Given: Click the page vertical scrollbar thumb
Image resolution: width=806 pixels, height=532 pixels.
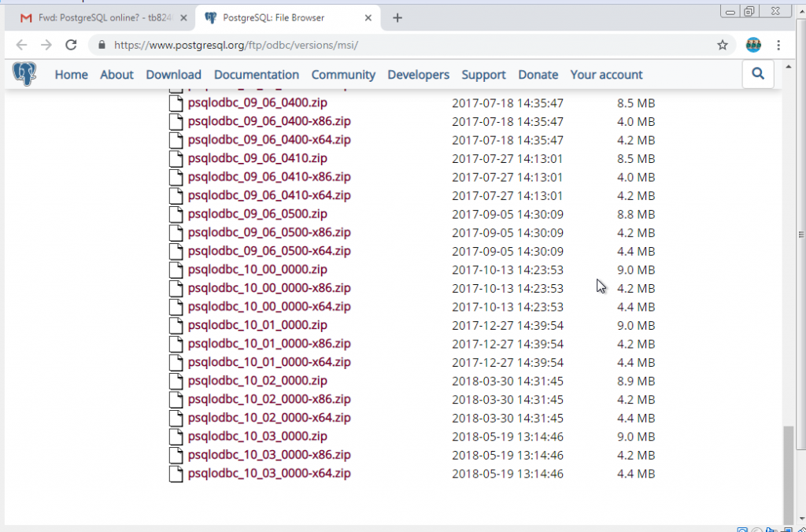Looking at the screenshot, I should click(x=789, y=474).
